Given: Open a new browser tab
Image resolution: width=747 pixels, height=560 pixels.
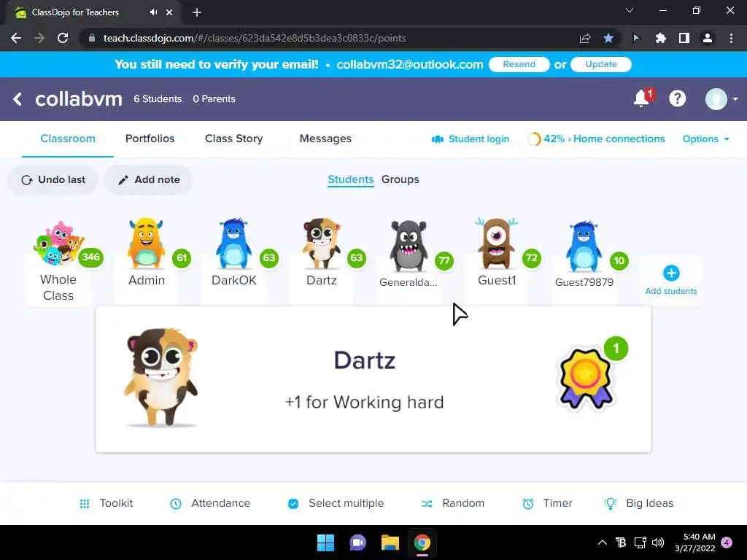Looking at the screenshot, I should pos(197,12).
